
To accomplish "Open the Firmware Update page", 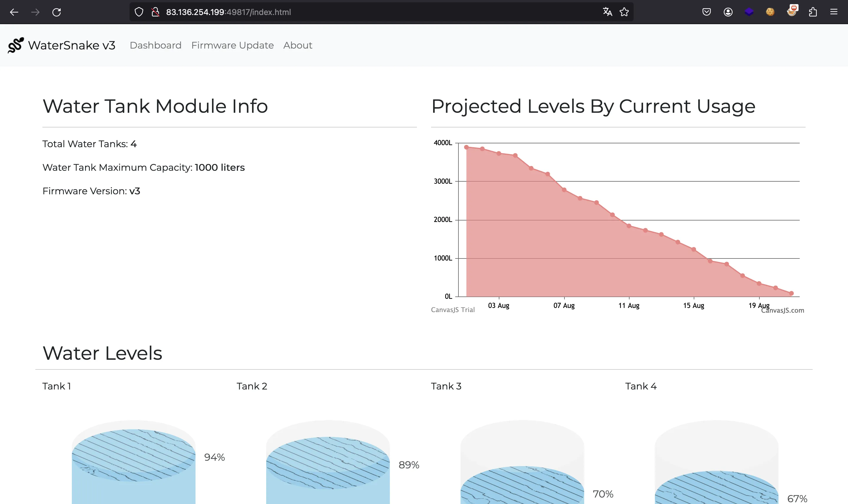I will click(x=232, y=45).
